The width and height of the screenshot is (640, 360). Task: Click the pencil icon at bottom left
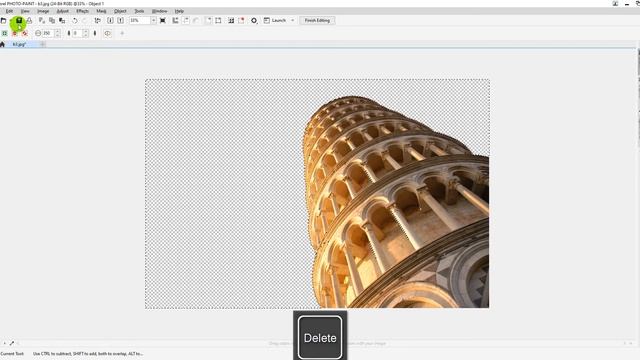12,344
